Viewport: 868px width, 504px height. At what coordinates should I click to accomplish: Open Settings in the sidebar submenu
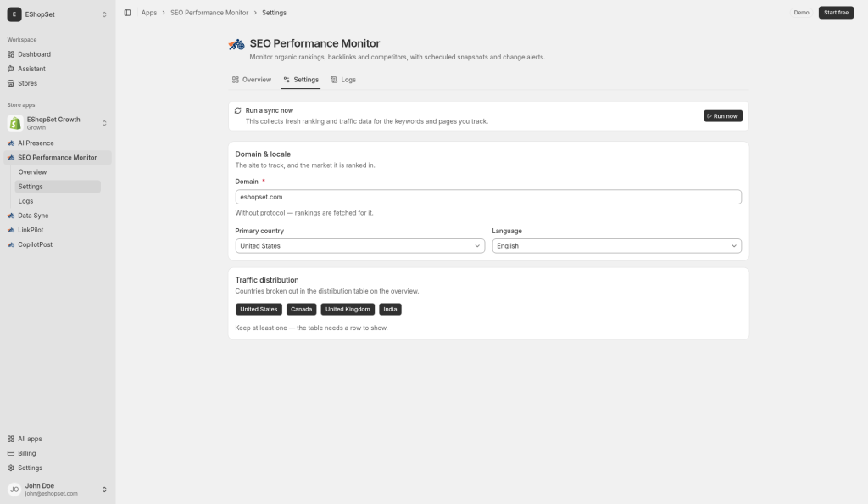pyautogui.click(x=58, y=187)
